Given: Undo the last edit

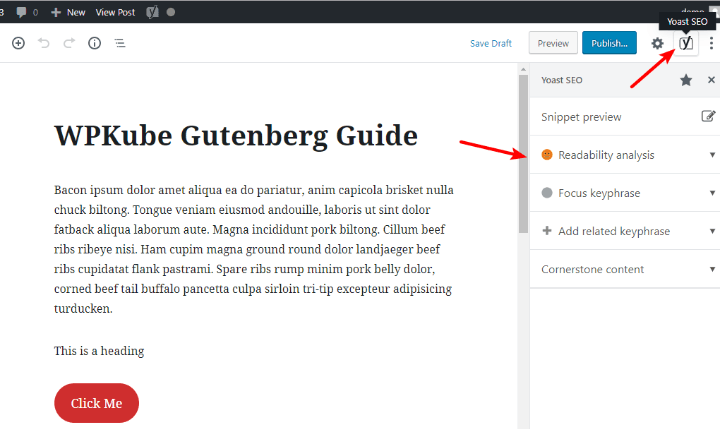Looking at the screenshot, I should point(44,43).
